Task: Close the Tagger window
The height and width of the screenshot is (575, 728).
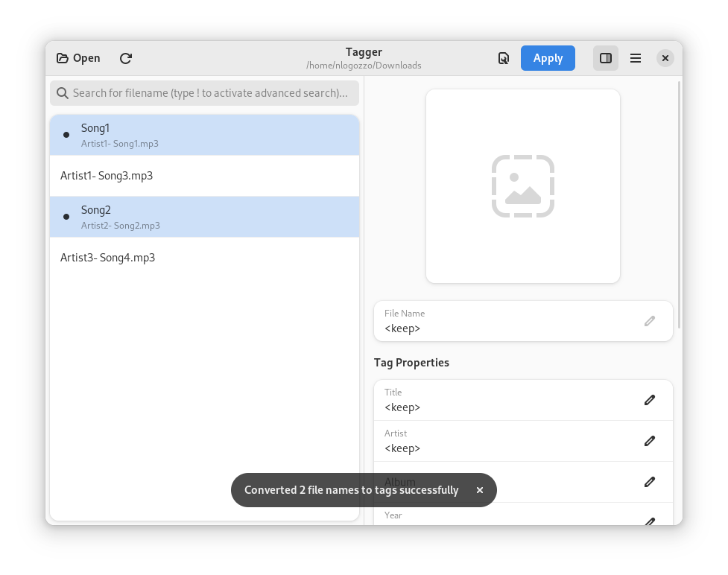Action: click(665, 58)
